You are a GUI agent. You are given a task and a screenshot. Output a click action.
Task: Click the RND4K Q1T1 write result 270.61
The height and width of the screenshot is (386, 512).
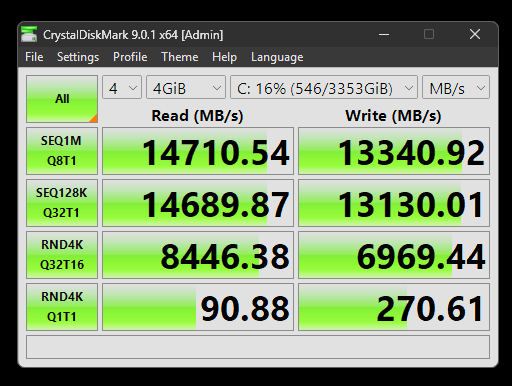pyautogui.click(x=394, y=307)
